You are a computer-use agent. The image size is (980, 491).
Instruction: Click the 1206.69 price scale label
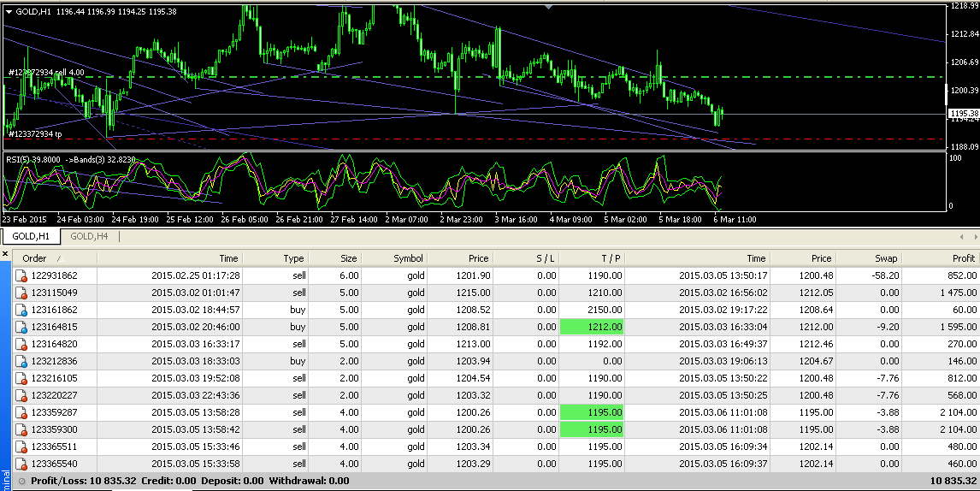pyautogui.click(x=965, y=62)
